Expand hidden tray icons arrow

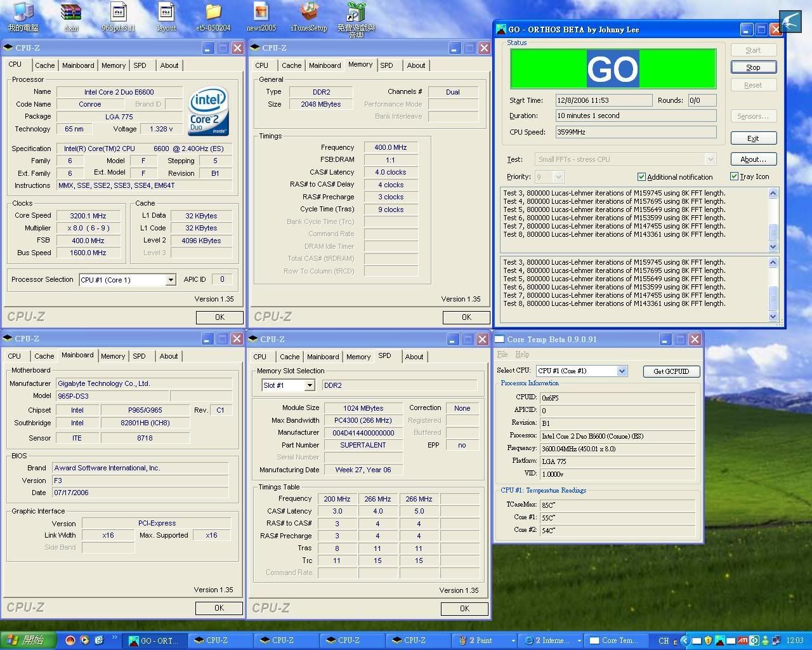tap(685, 640)
